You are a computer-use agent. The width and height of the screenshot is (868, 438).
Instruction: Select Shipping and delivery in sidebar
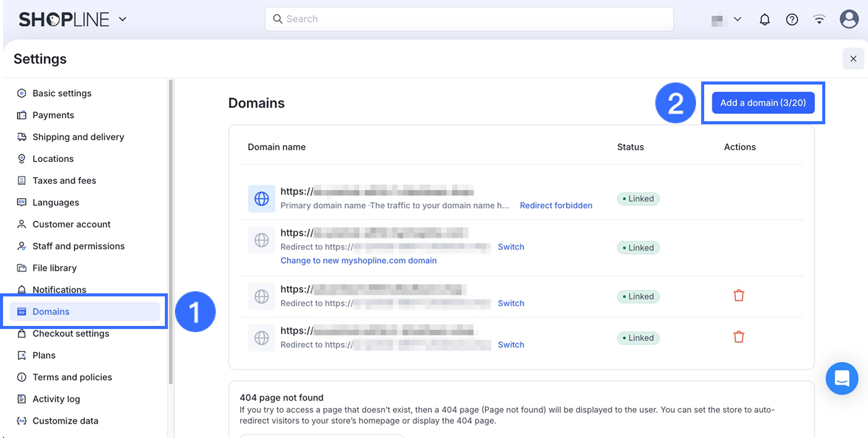point(78,137)
